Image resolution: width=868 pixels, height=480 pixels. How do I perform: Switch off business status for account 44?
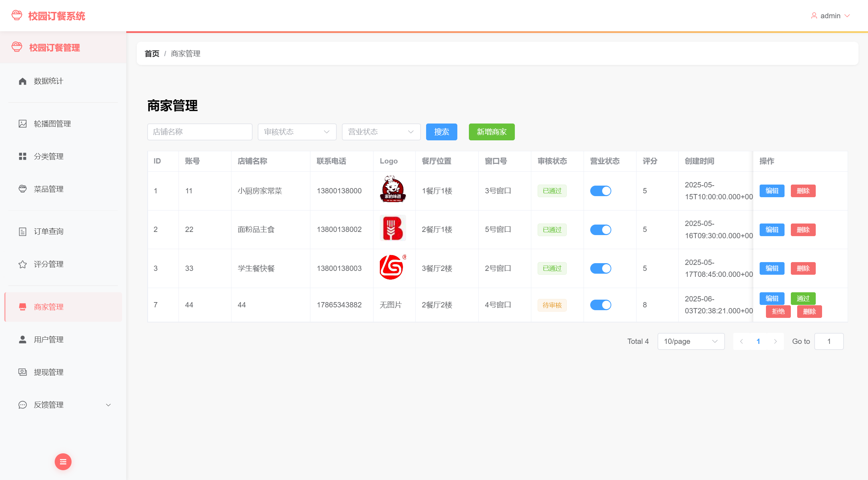tap(600, 305)
